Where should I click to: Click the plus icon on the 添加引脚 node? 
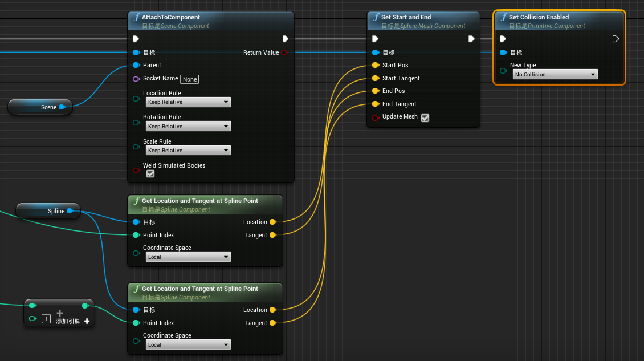[87, 321]
